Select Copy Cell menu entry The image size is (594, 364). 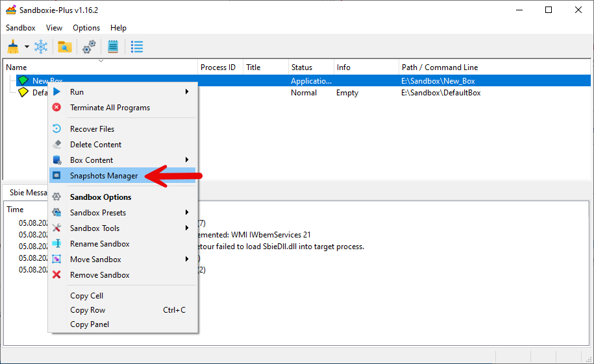(122, 295)
